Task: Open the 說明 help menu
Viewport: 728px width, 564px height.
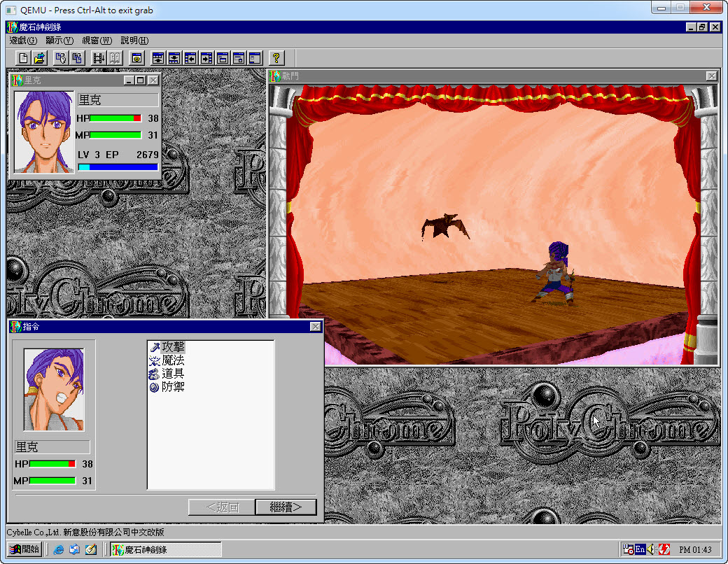Action: [134, 41]
